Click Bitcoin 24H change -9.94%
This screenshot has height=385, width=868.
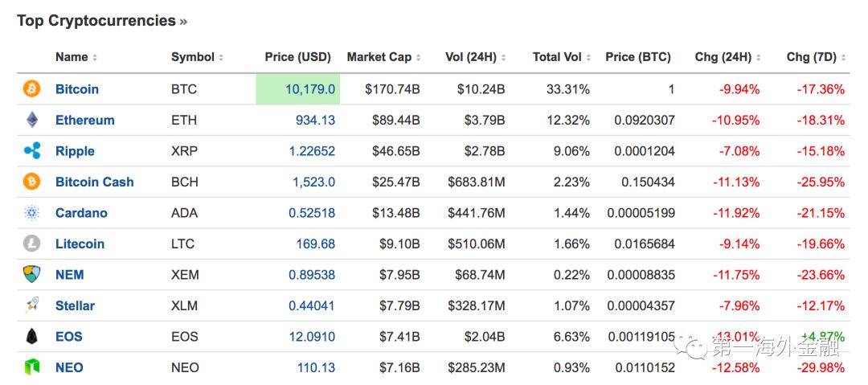tap(739, 89)
